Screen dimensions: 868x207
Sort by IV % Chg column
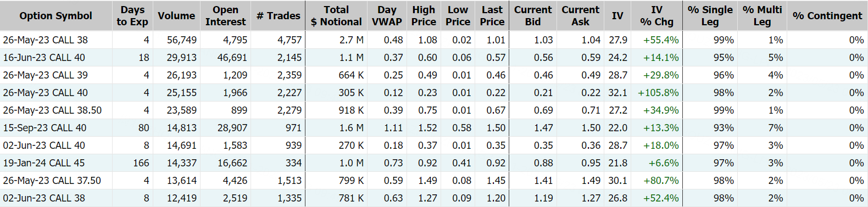point(656,16)
